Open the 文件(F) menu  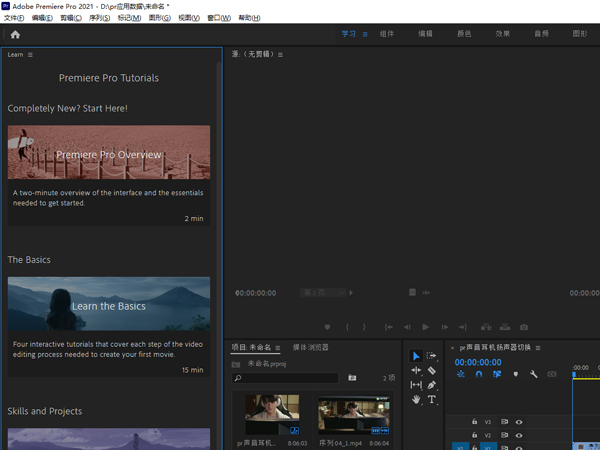point(14,18)
